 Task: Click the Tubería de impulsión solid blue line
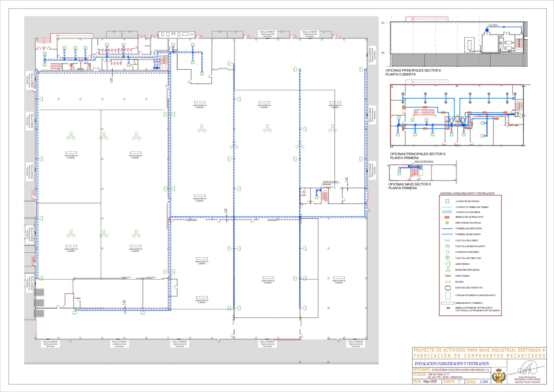[447, 228]
